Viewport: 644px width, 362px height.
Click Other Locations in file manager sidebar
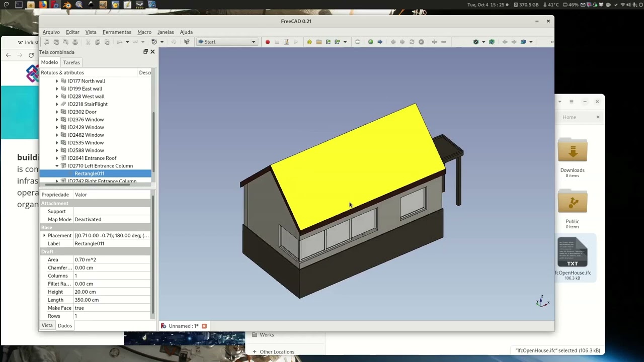(x=277, y=352)
